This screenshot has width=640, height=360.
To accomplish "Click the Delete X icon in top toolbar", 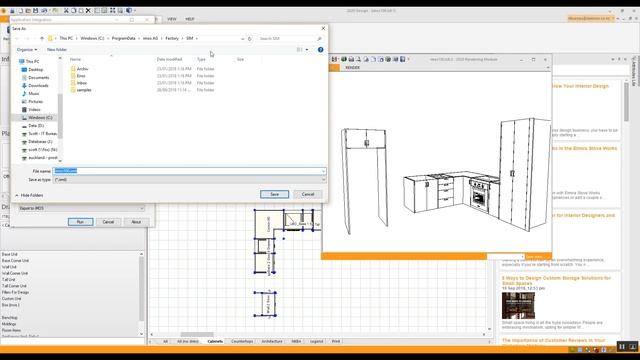I will click(88, 11).
